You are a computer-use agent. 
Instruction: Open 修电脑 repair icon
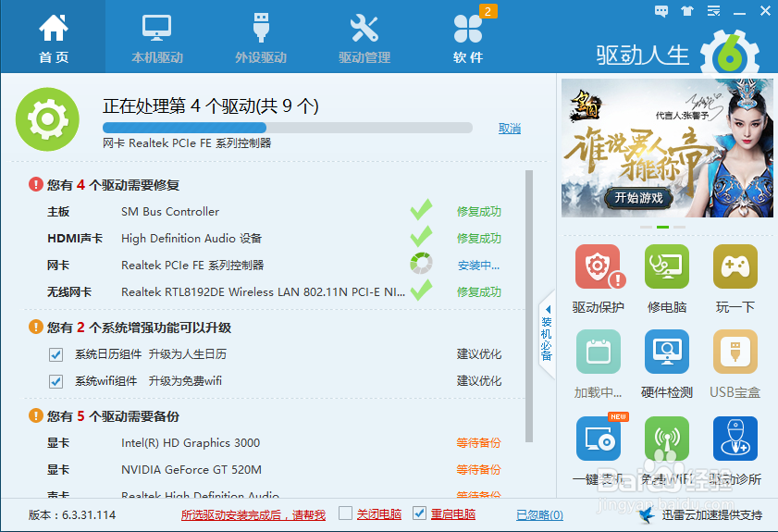667,266
